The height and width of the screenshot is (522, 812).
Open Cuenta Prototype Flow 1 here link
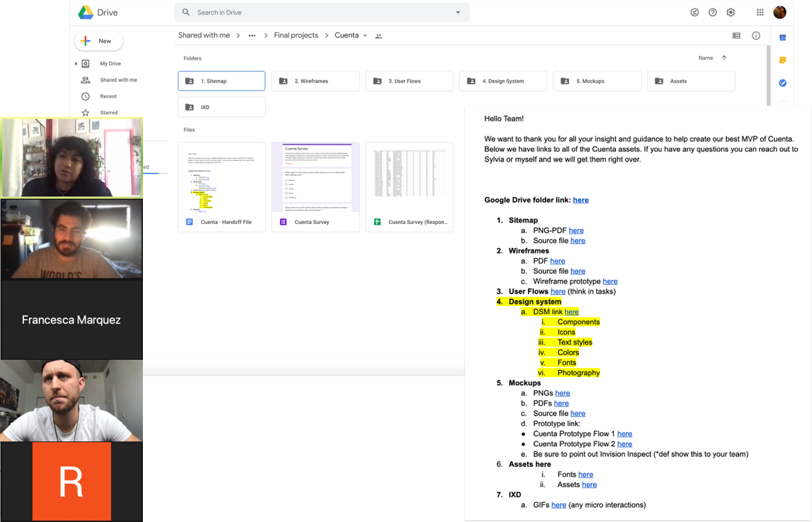tap(624, 434)
